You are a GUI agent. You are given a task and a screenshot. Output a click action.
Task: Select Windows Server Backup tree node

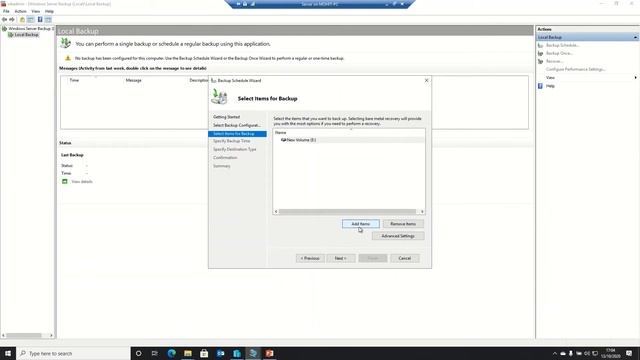tap(29, 29)
